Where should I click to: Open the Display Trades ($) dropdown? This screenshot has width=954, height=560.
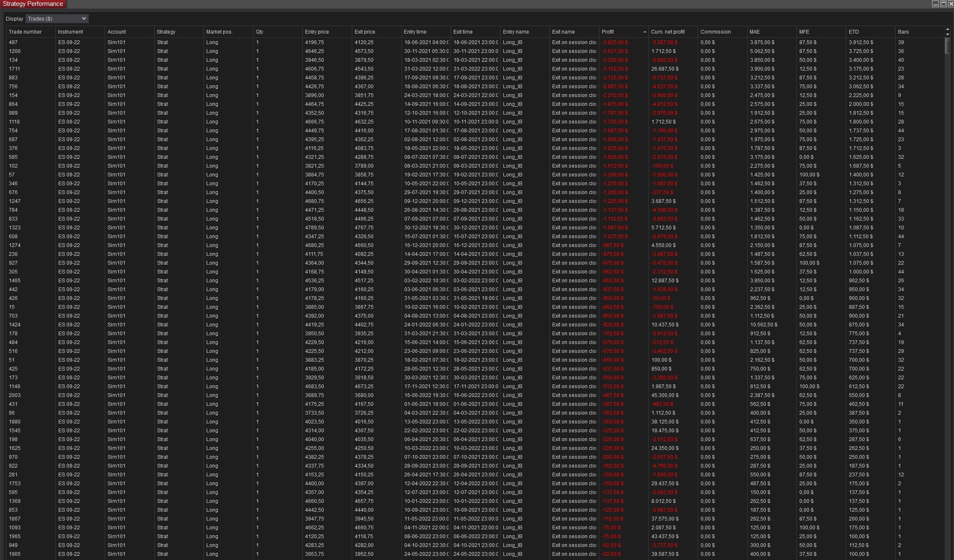(x=57, y=18)
